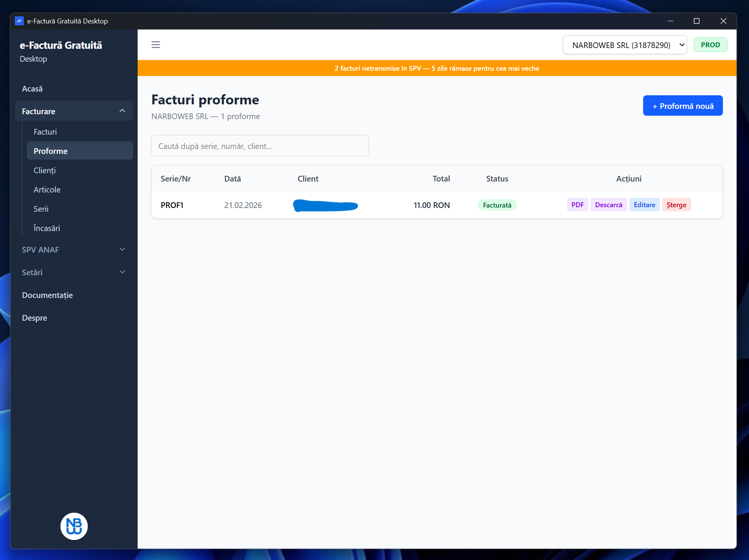
Task: Open PDF for proforma PROF1
Action: 577,205
